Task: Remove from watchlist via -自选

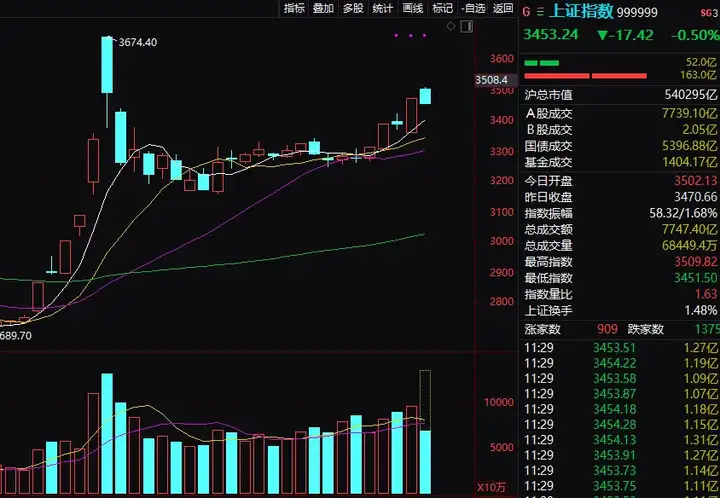Action: [473, 8]
